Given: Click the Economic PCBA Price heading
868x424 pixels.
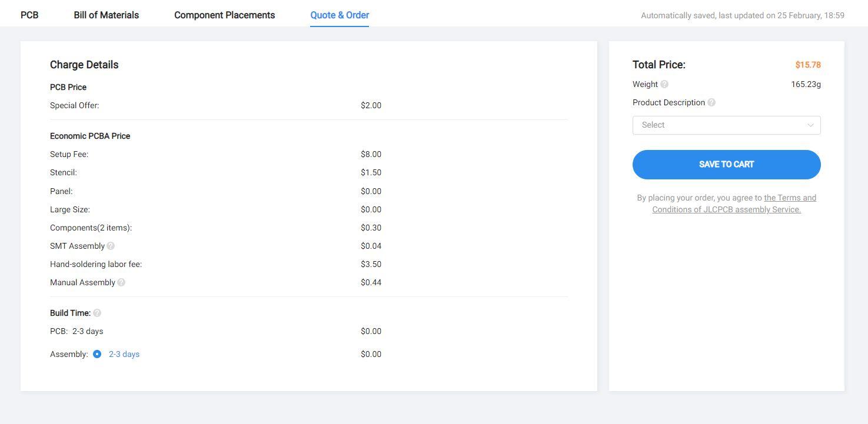Looking at the screenshot, I should (90, 136).
